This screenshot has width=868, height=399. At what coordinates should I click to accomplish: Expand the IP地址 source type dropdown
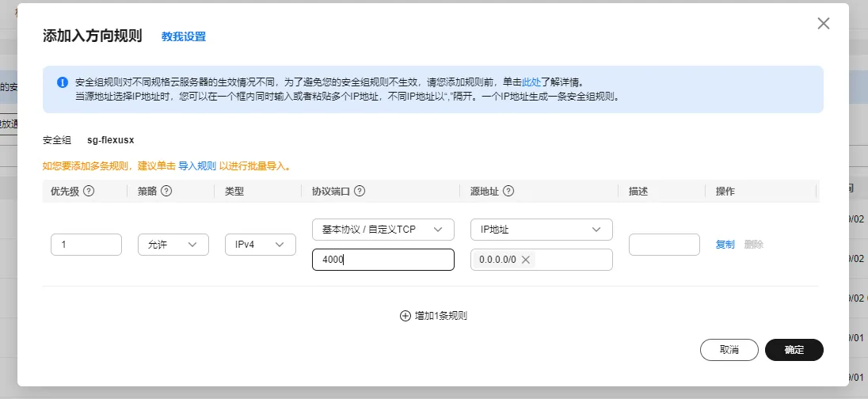click(x=541, y=230)
